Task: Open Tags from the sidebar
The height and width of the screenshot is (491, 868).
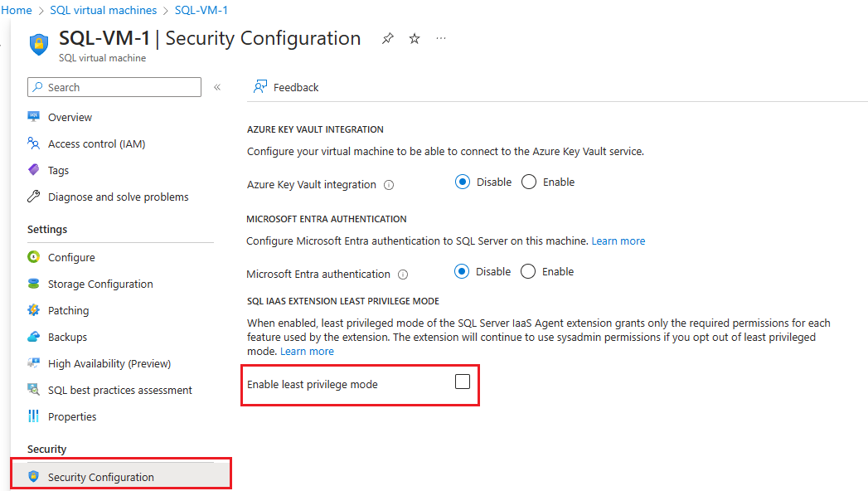Action: click(x=58, y=170)
